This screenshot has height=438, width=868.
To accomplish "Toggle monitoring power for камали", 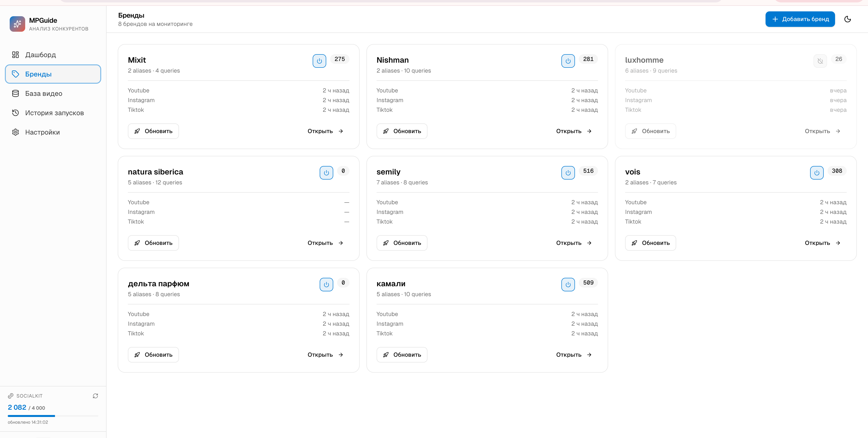I will point(568,285).
